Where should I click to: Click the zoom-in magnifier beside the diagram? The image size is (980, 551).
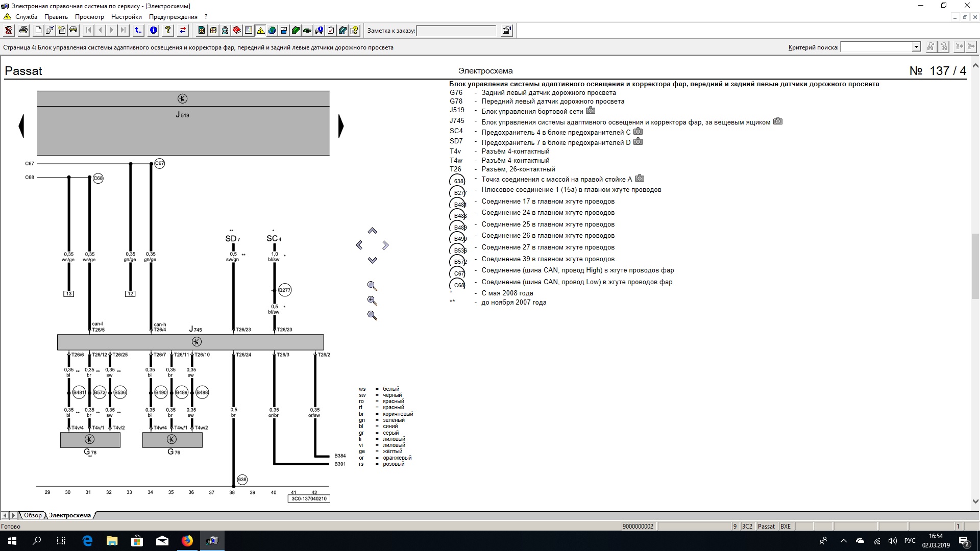tap(372, 301)
